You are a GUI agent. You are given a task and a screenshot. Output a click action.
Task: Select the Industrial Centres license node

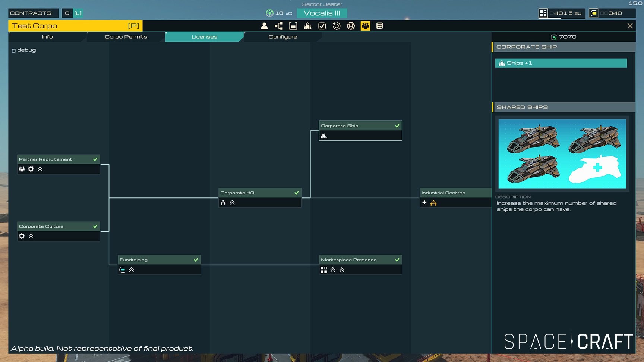(455, 198)
